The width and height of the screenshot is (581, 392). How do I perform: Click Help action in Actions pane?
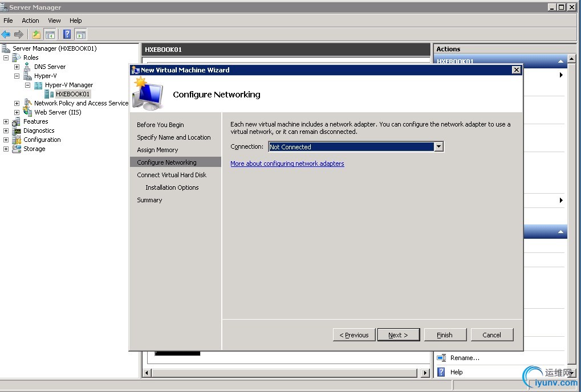456,372
